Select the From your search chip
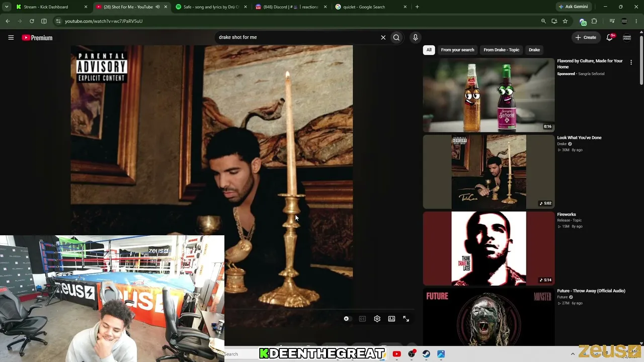This screenshot has width=644, height=362. click(457, 50)
